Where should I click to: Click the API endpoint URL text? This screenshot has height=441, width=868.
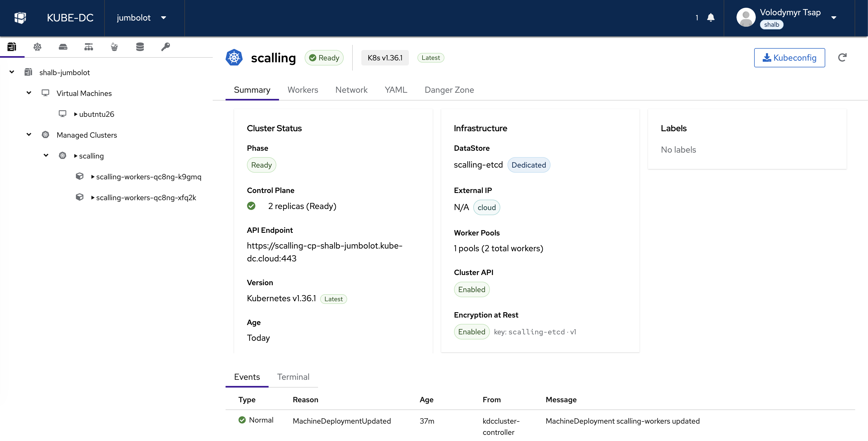[324, 252]
